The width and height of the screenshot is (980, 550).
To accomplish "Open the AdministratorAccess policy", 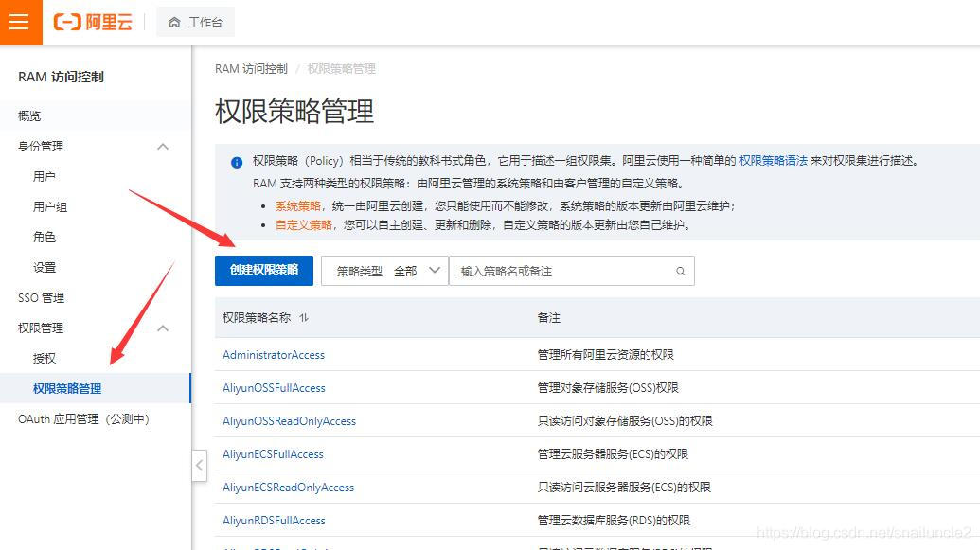I will [x=274, y=355].
